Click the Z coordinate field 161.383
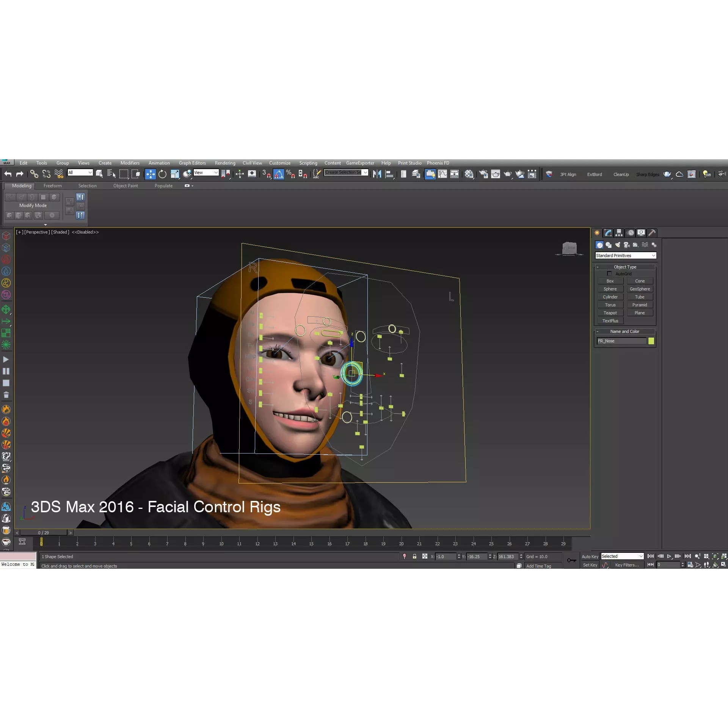Viewport: 728px width, 728px height. pos(507,557)
